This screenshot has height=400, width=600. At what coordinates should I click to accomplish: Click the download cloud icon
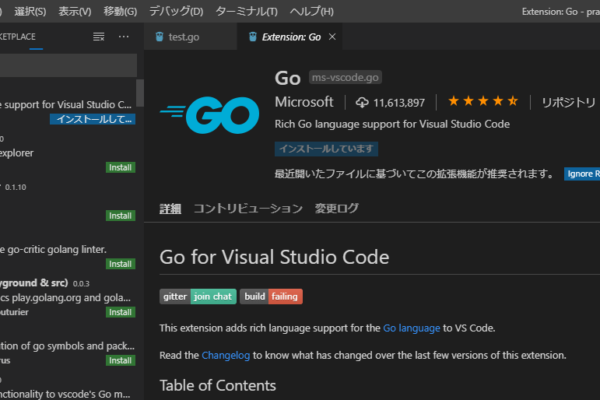point(362,103)
